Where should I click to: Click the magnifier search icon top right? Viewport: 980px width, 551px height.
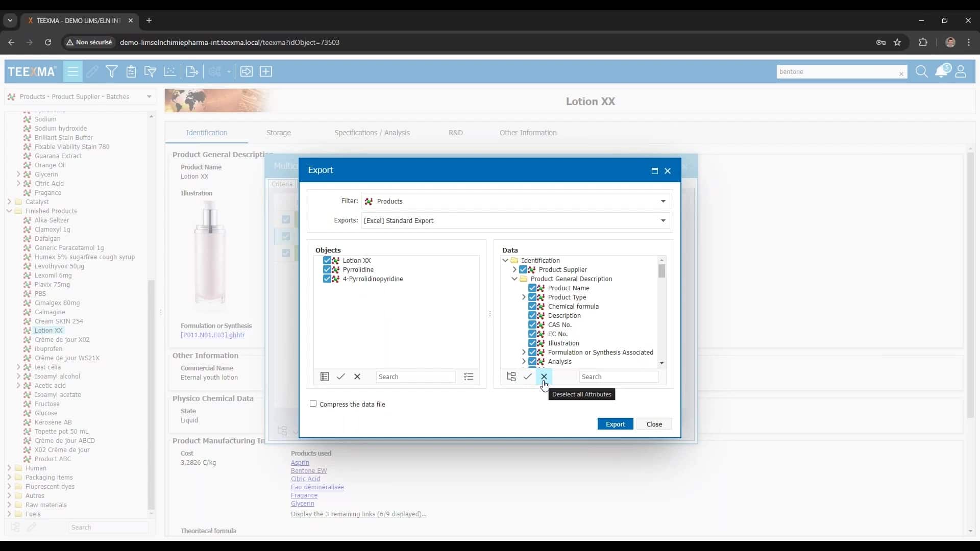921,71
